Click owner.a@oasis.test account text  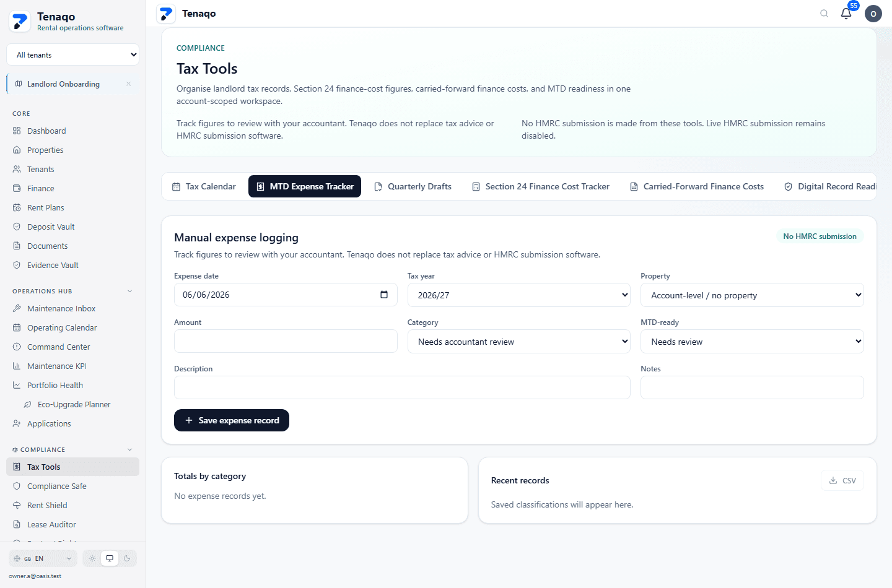35,576
